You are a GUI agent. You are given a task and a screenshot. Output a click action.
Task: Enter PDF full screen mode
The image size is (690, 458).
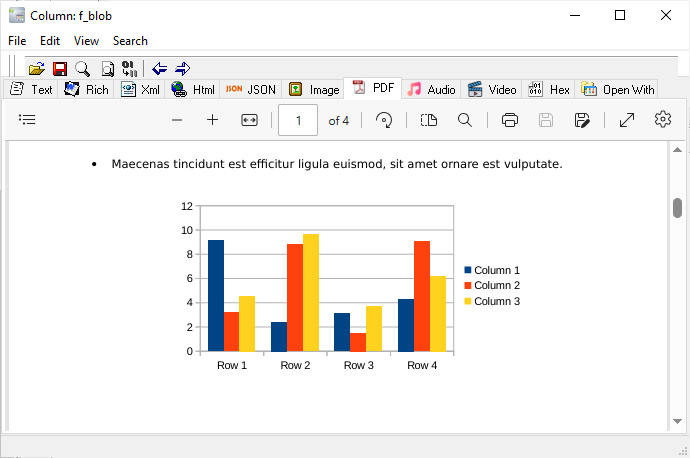click(627, 120)
